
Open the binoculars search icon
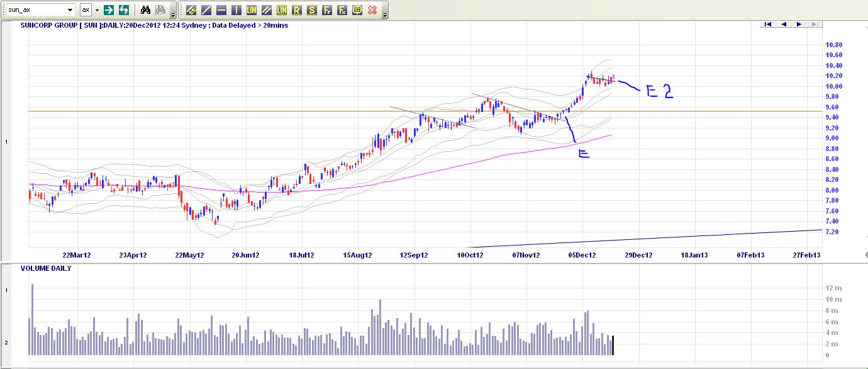(145, 10)
